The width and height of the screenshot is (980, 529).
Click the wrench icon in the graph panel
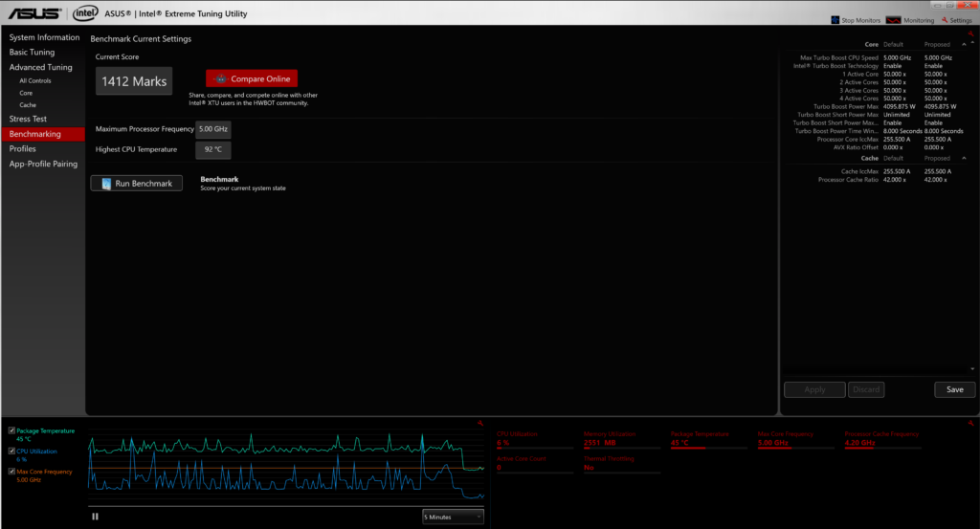point(478,424)
